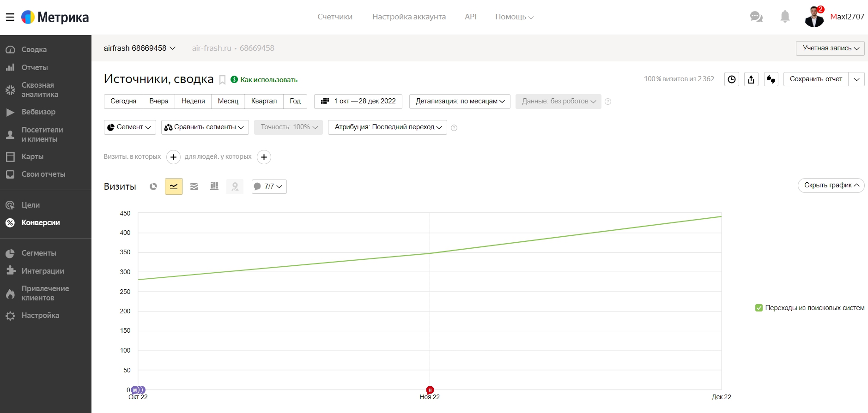Open API in top navigation
The height and width of the screenshot is (413, 868).
(471, 17)
